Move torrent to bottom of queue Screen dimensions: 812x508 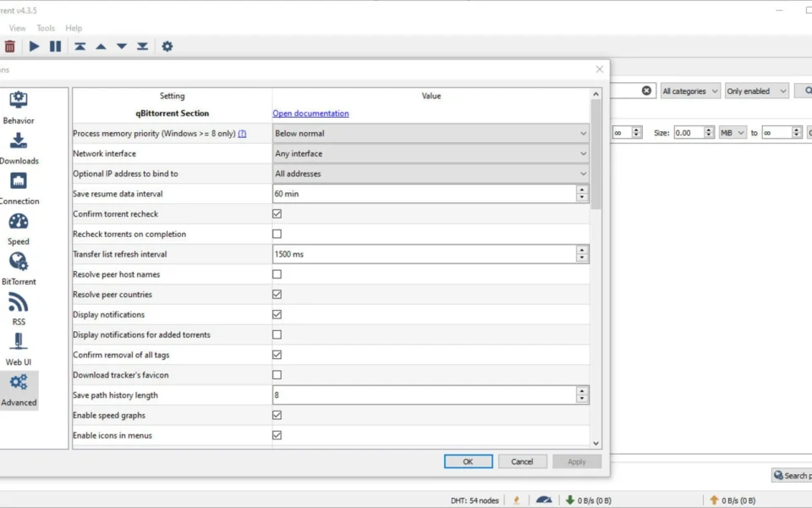(x=142, y=46)
